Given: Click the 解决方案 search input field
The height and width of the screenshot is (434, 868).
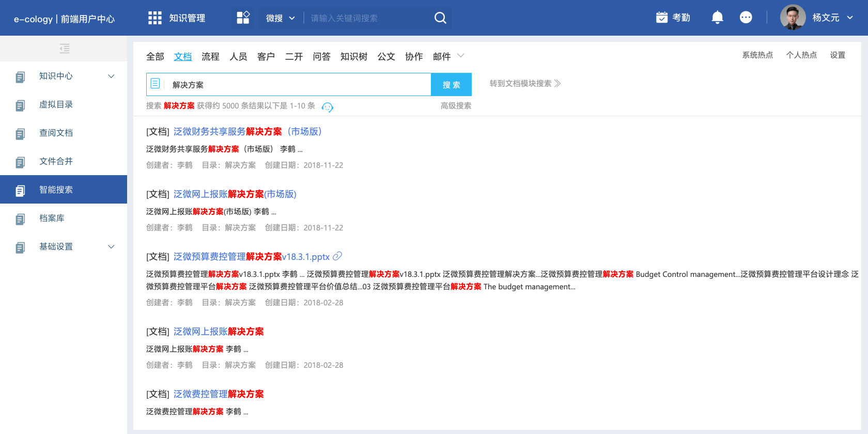Looking at the screenshot, I should pos(297,85).
